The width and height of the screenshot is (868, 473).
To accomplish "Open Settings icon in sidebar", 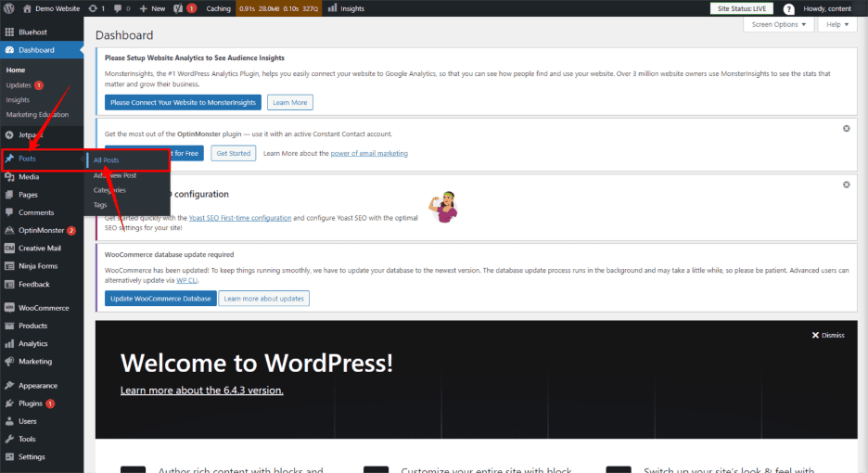I will pyautogui.click(x=9, y=457).
